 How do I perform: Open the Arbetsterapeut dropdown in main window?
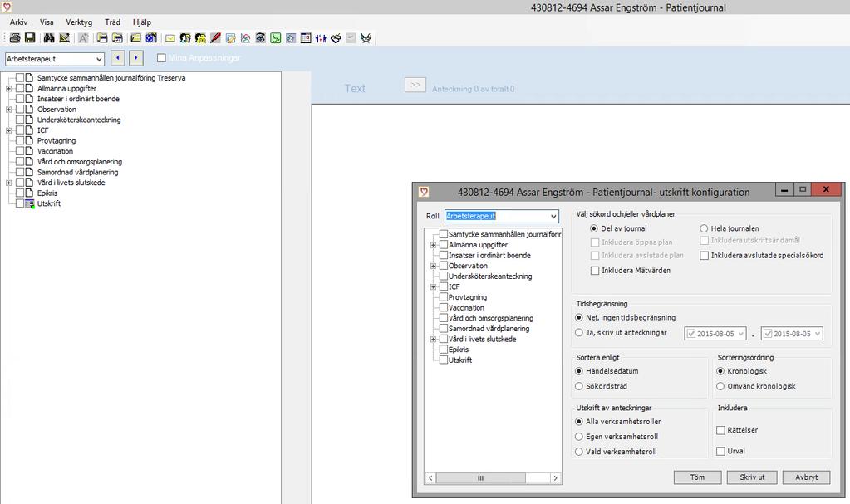coord(99,59)
